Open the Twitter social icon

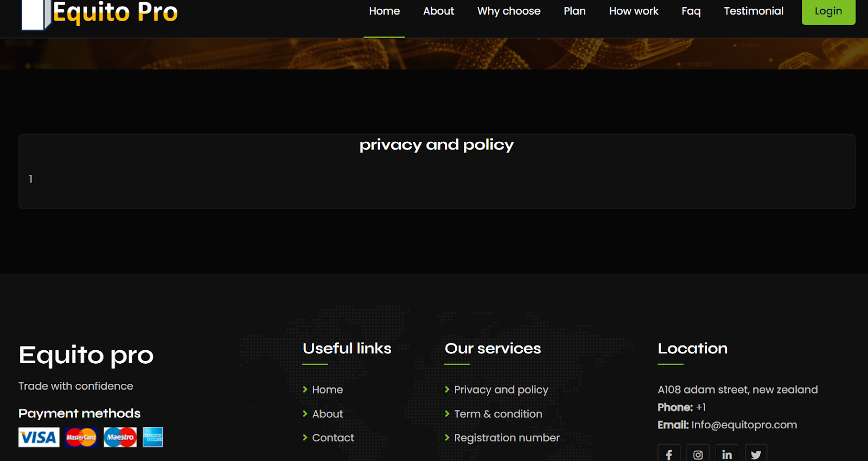(756, 453)
